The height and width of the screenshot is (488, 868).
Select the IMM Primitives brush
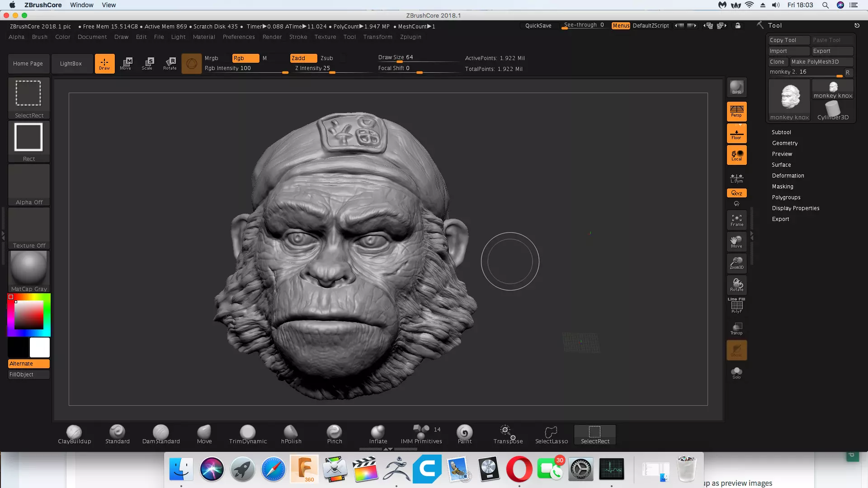421,435
